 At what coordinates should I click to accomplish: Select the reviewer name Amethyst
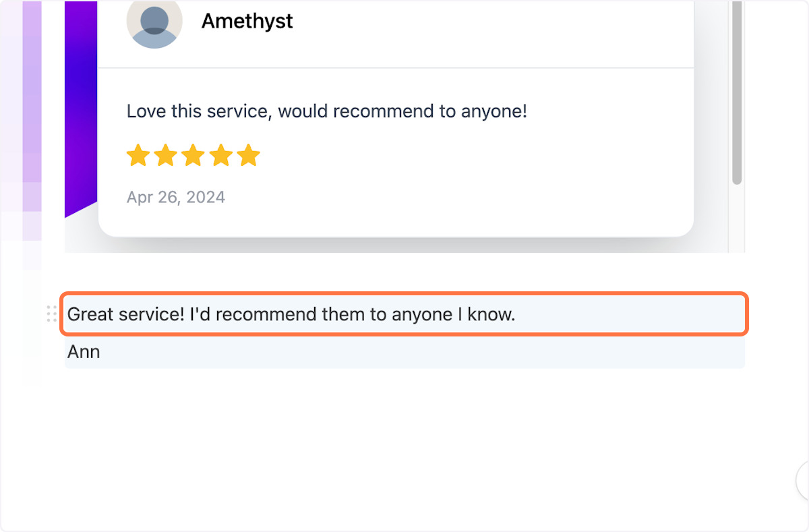[x=247, y=21]
